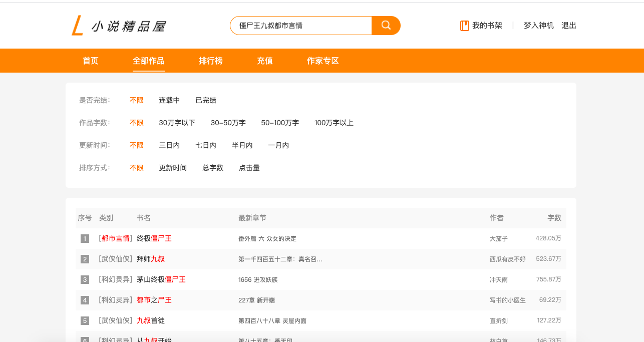Viewport: 644px width, 342px height.
Task: Click the orange L site logo
Action: point(78,25)
